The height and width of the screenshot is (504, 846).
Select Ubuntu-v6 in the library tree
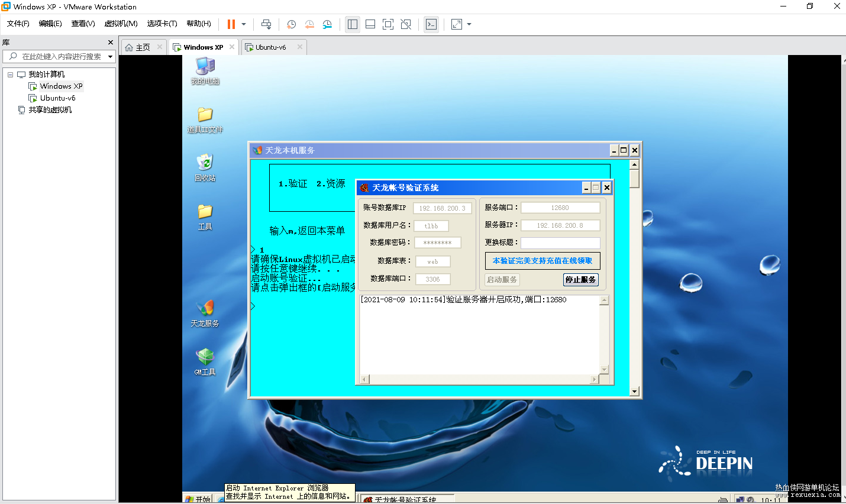tap(58, 98)
